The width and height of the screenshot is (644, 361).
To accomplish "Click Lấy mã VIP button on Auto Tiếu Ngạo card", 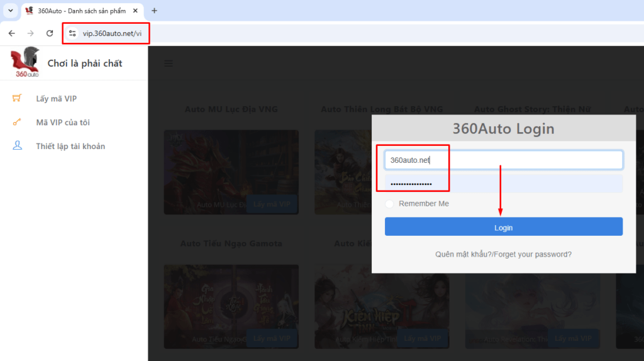I will pyautogui.click(x=272, y=338).
